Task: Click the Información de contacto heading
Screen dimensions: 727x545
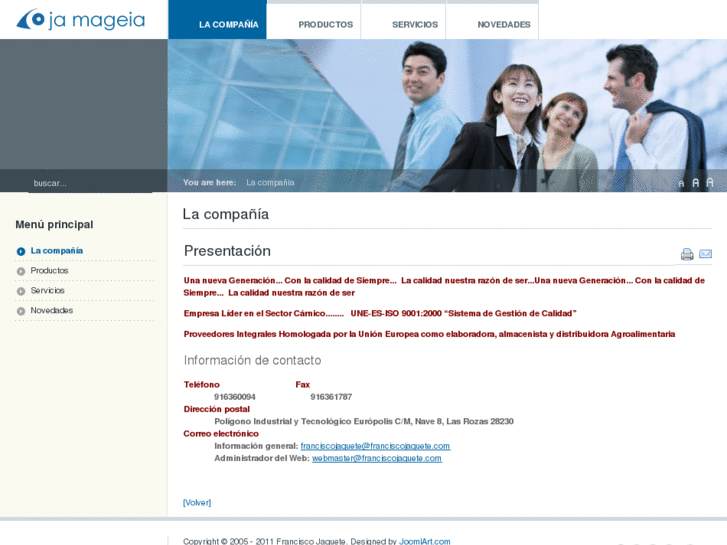Action: point(252,360)
